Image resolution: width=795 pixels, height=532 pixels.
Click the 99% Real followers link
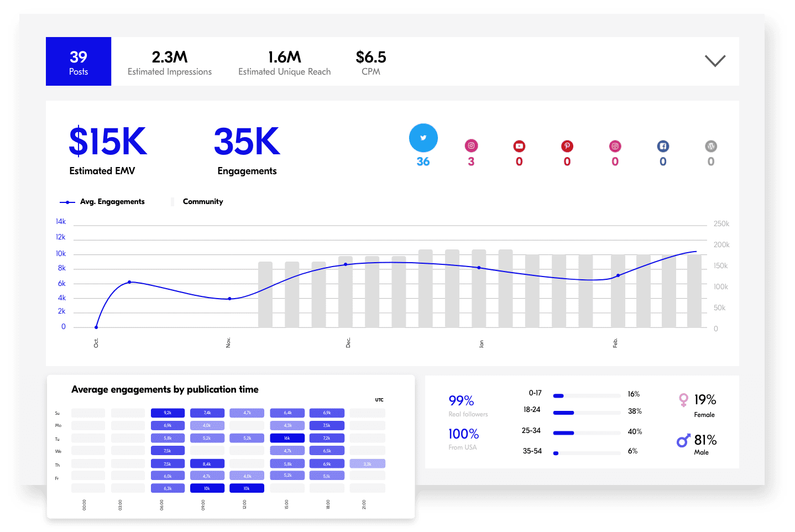pos(461,404)
